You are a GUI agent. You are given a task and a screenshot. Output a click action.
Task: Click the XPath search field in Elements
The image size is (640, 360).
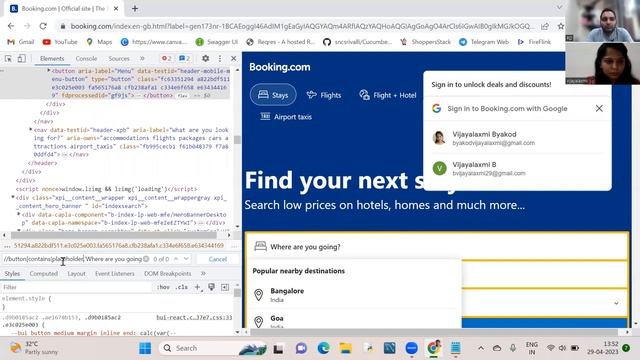(72, 259)
